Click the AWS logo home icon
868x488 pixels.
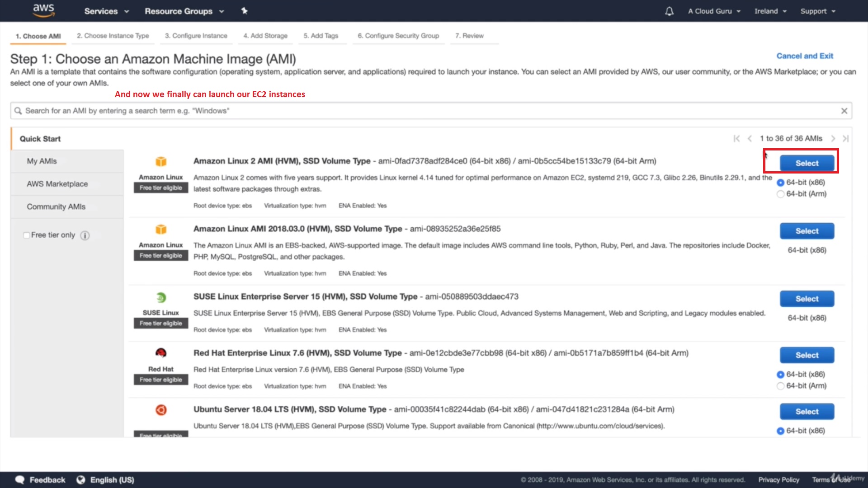click(43, 10)
